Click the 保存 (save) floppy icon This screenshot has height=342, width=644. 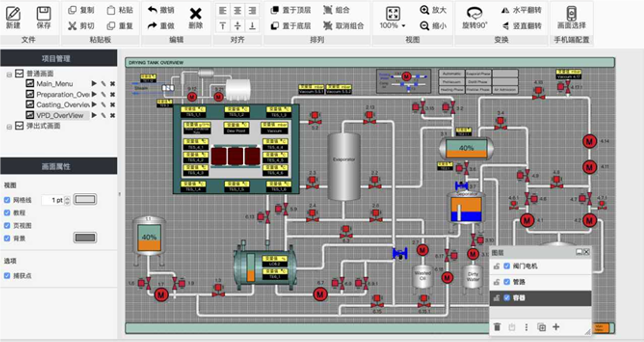pyautogui.click(x=43, y=14)
